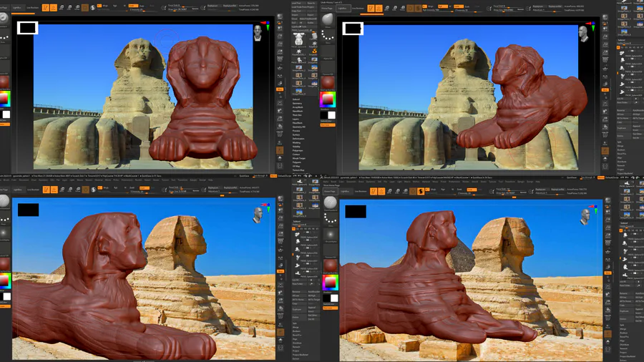
Task: Expand Remesh section in bottom-right Subtool panel
Action: click(623, 348)
